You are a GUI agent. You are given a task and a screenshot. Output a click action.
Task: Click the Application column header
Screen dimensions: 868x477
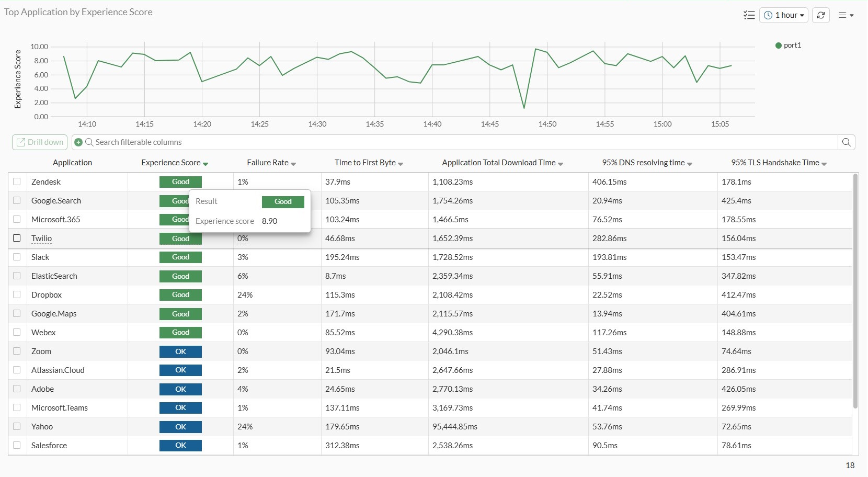click(72, 163)
